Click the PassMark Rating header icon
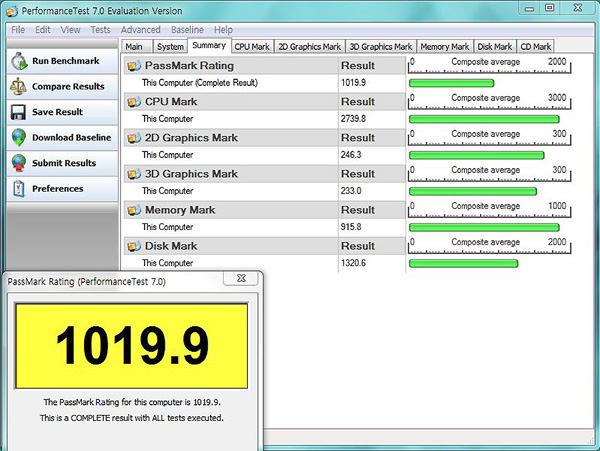The width and height of the screenshot is (600, 451). (134, 66)
